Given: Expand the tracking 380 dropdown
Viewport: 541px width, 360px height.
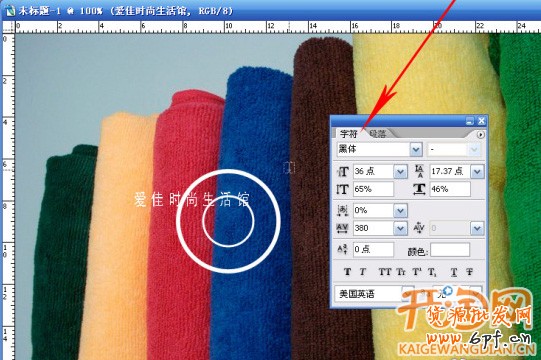Looking at the screenshot, I should [400, 228].
